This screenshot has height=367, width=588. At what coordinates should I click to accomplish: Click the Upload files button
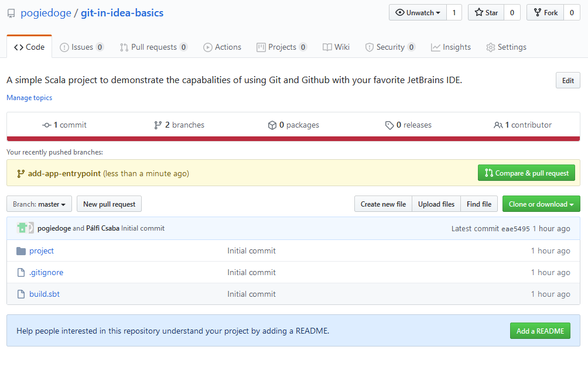pos(436,204)
